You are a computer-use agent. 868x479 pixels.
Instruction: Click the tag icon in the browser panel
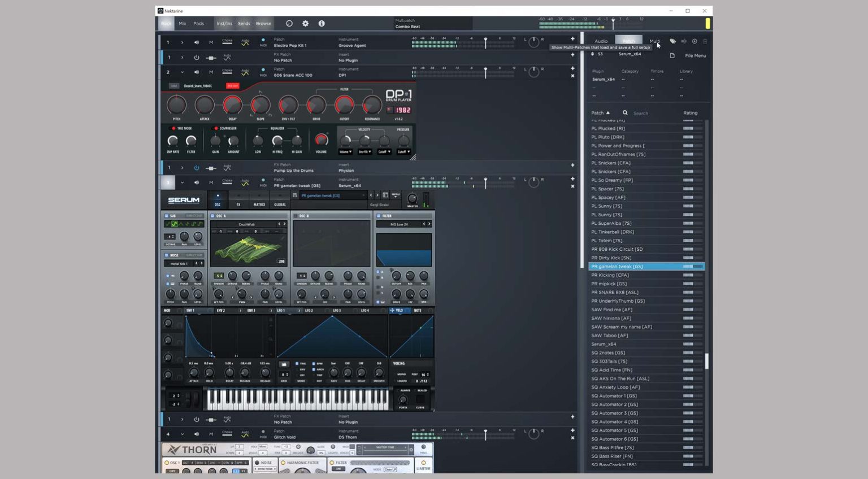(x=672, y=41)
